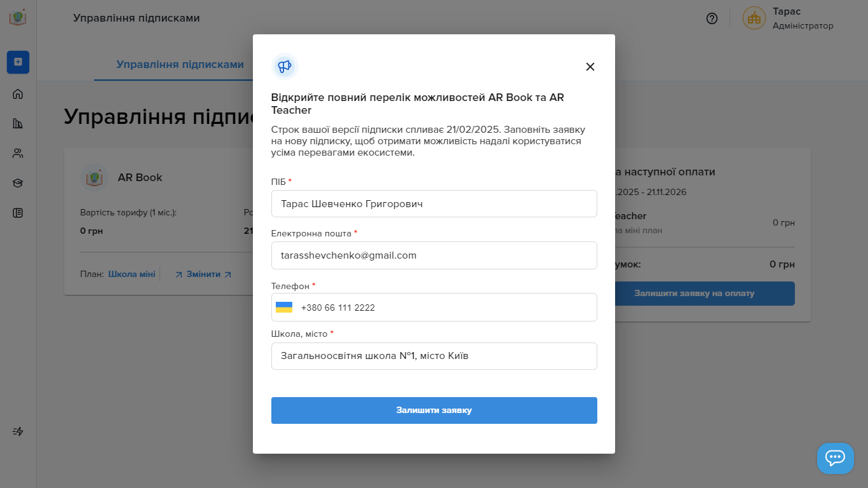Switch to Управління підписками tab
This screenshot has width=868, height=488.
click(x=180, y=64)
